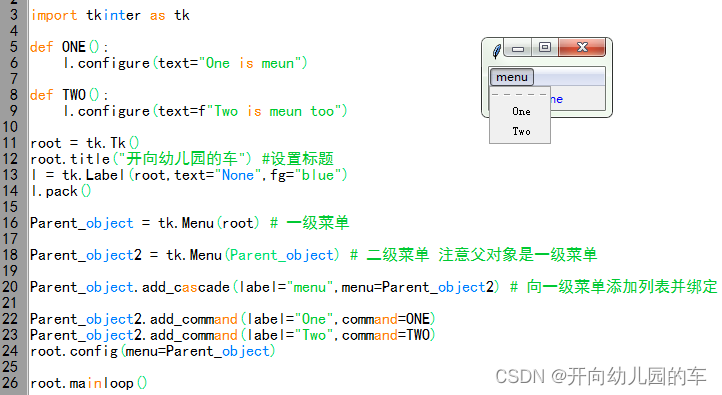Click line number 20 in the gutter

click(10, 287)
